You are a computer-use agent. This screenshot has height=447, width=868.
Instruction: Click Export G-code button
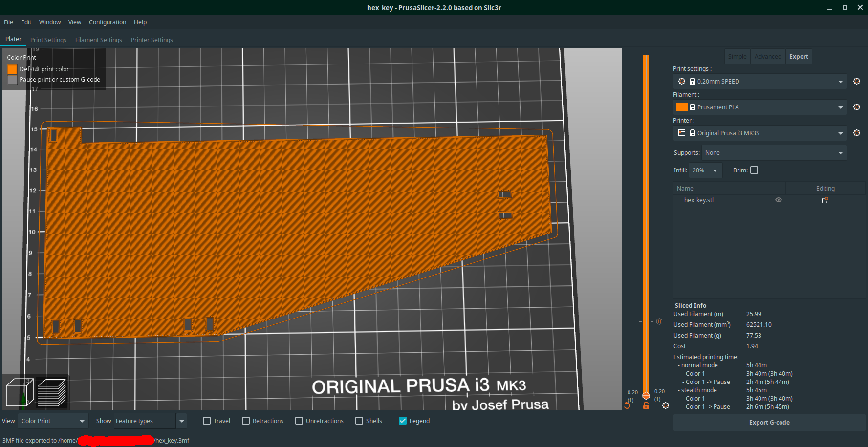(769, 423)
